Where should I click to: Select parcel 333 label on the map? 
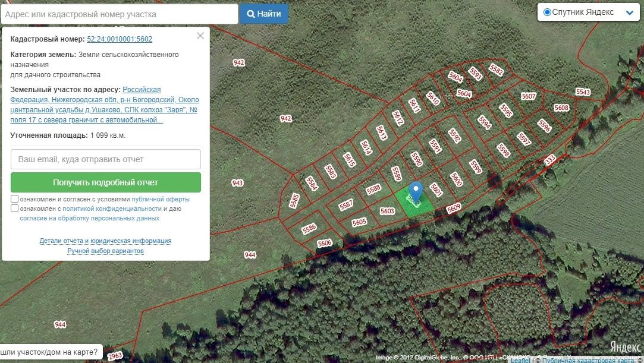tap(550, 160)
